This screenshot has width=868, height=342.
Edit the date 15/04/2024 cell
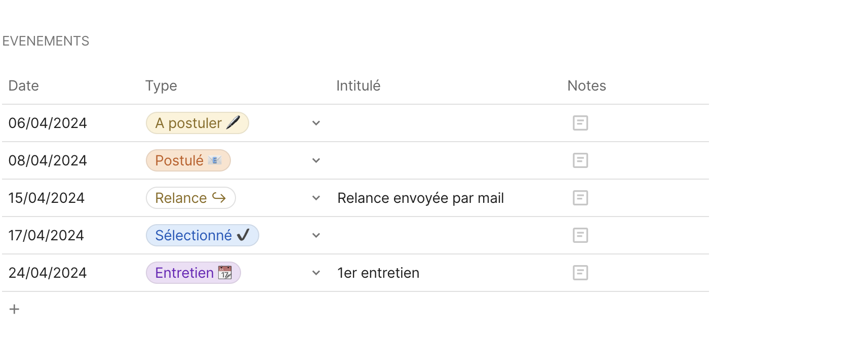(47, 198)
